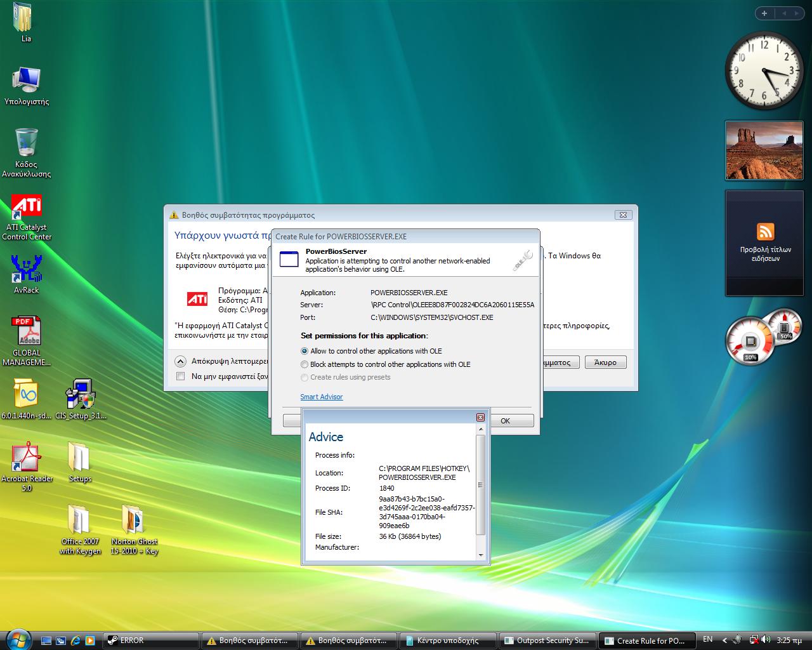Switch to first Βοηθός συμβατότ... taskbar button
This screenshot has height=650, width=812.
point(250,640)
